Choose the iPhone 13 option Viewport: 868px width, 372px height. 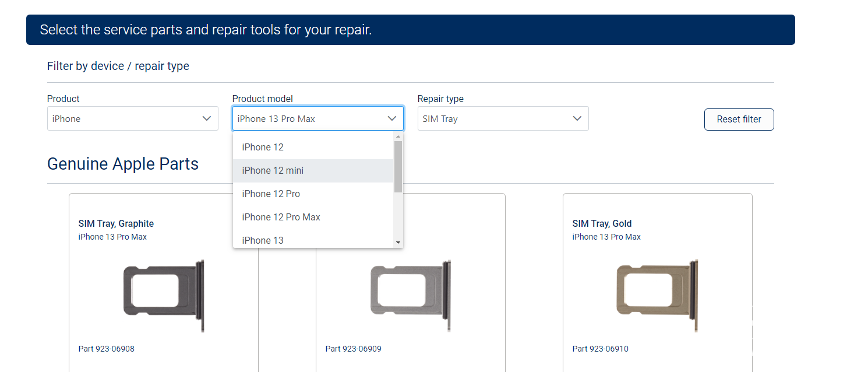point(313,240)
